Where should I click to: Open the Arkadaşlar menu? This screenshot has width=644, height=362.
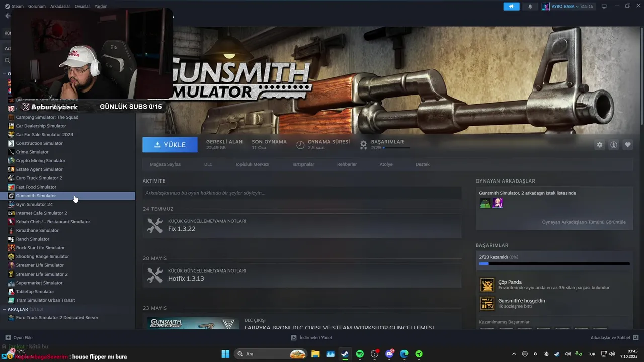(60, 6)
